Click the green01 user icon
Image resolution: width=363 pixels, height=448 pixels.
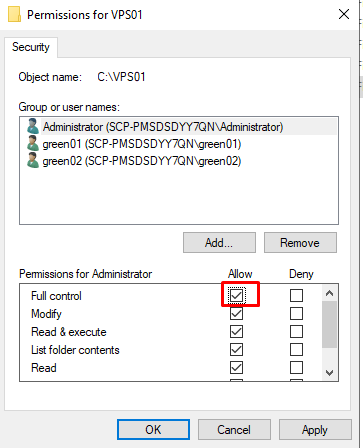[x=33, y=144]
